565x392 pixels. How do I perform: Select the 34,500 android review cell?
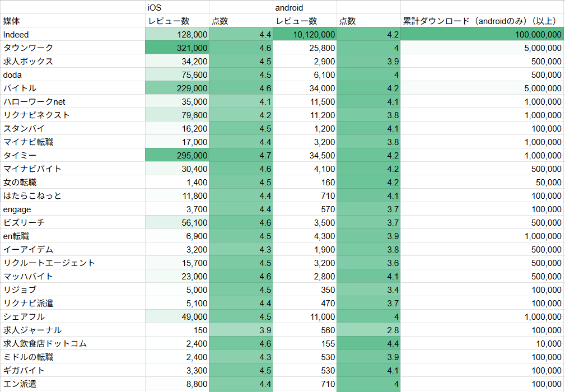[x=305, y=155]
